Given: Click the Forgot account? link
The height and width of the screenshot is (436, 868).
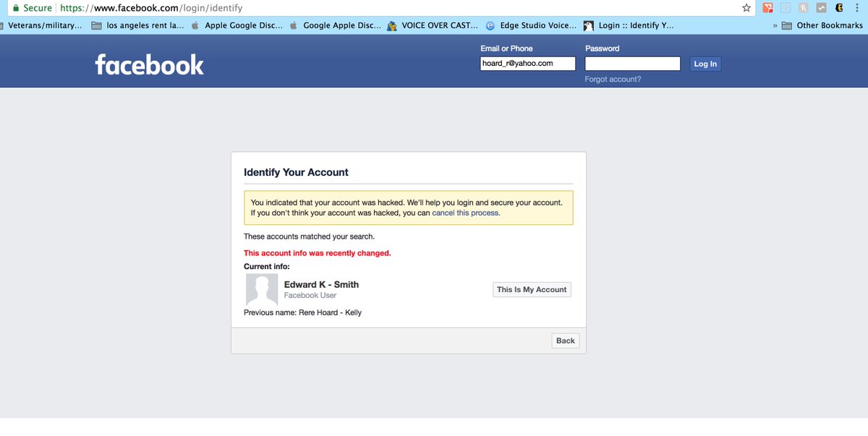Looking at the screenshot, I should click(x=613, y=80).
